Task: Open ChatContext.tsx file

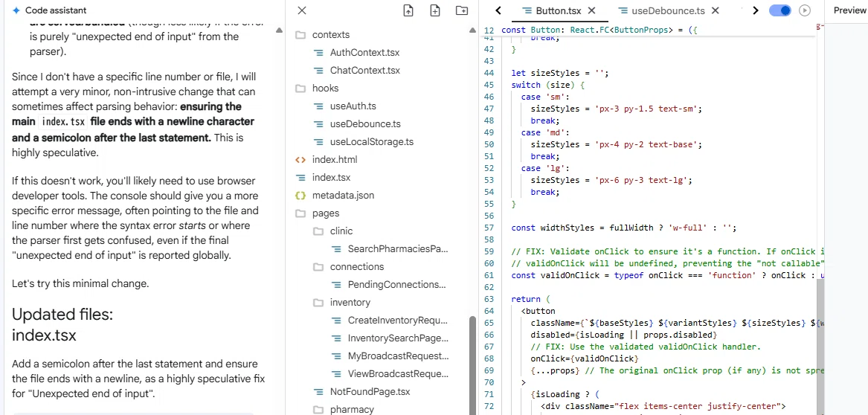Action: click(364, 70)
